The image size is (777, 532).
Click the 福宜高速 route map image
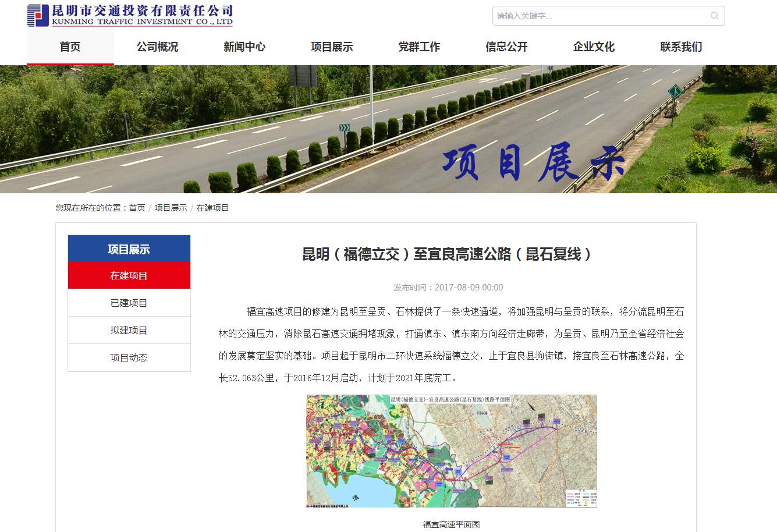(452, 451)
